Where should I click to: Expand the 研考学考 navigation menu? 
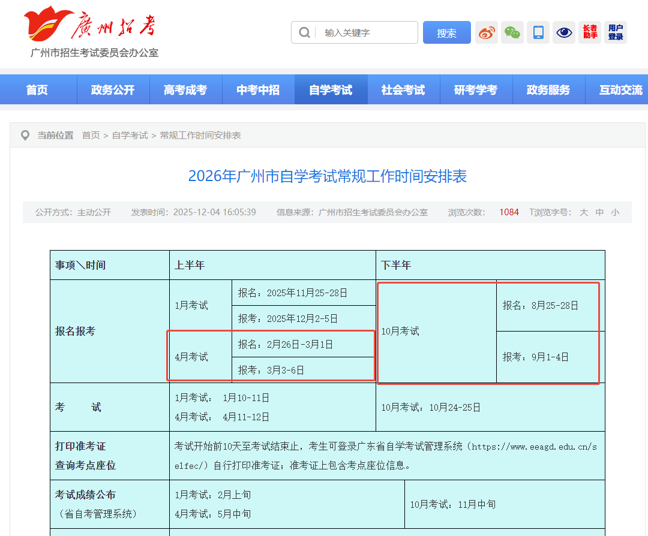click(475, 90)
